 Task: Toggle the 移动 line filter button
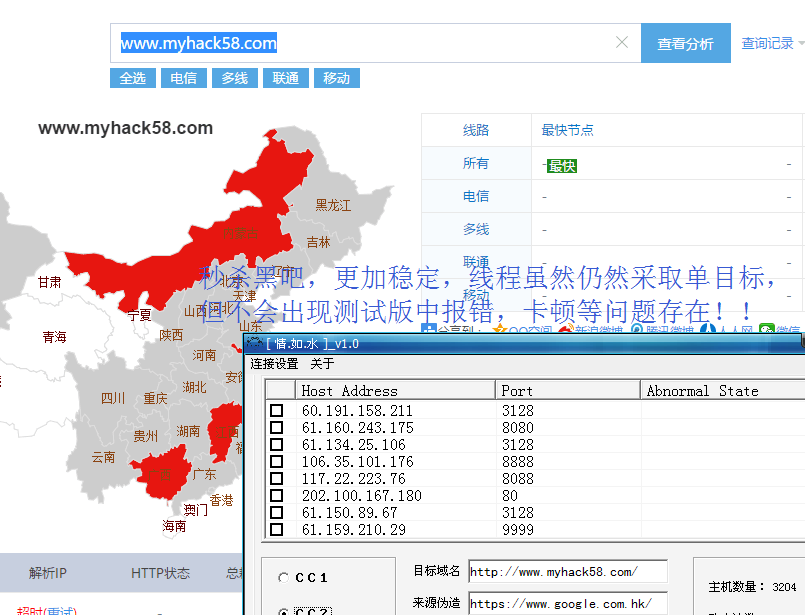(336, 78)
